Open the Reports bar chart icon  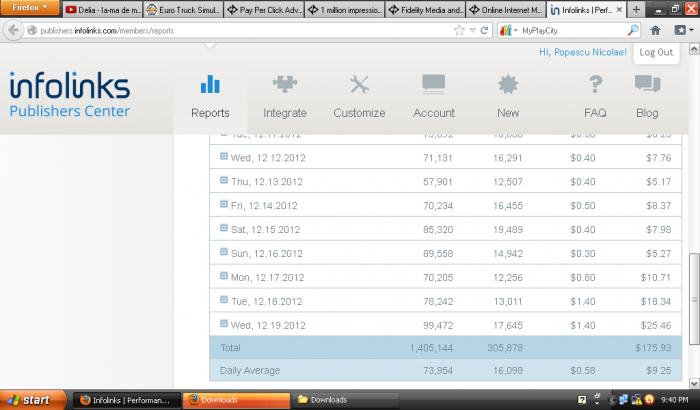[210, 84]
